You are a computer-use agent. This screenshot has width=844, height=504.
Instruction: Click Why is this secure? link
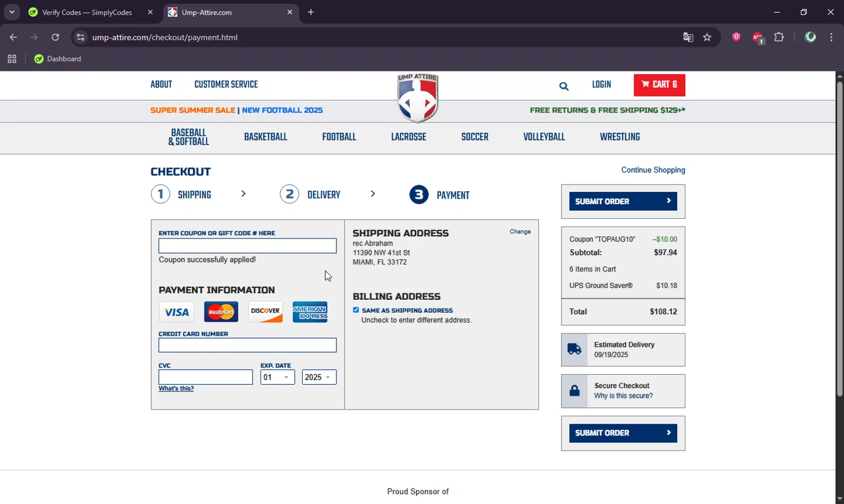point(623,396)
